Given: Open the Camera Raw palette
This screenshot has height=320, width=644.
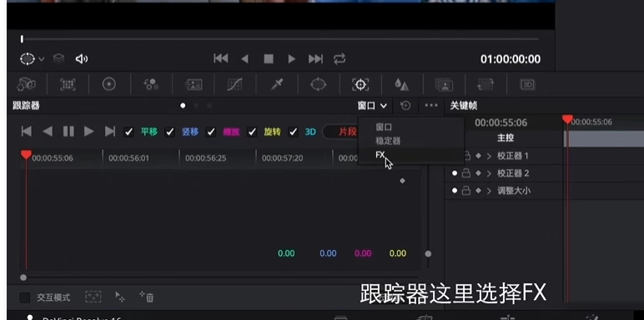Looking at the screenshot, I should point(27,84).
